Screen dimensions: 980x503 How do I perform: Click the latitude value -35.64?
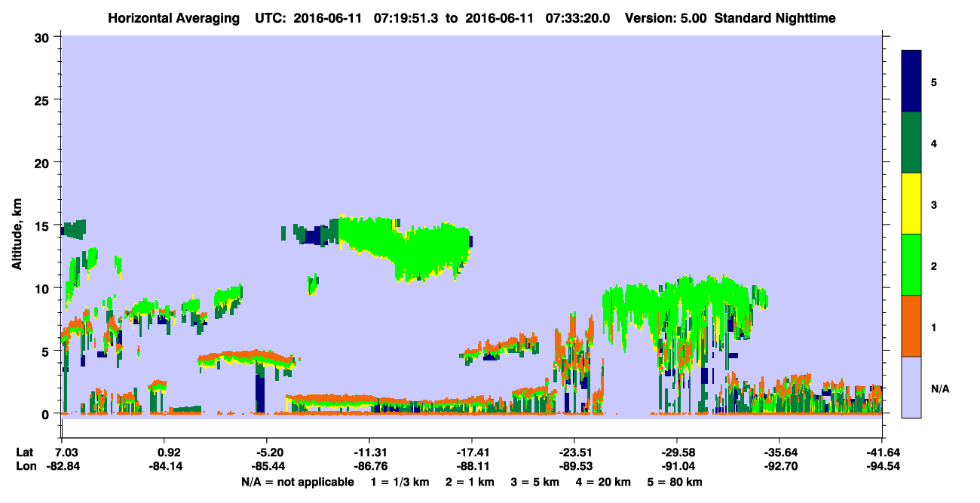tap(779, 452)
